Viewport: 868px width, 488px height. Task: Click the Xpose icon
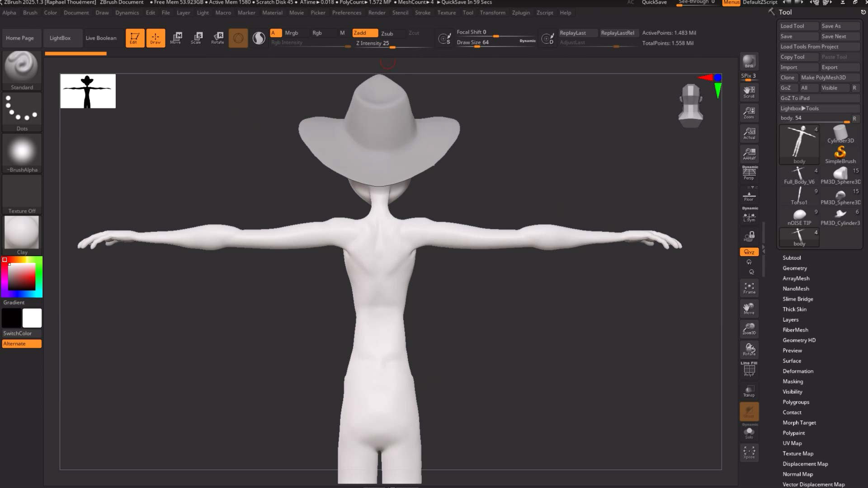click(749, 452)
